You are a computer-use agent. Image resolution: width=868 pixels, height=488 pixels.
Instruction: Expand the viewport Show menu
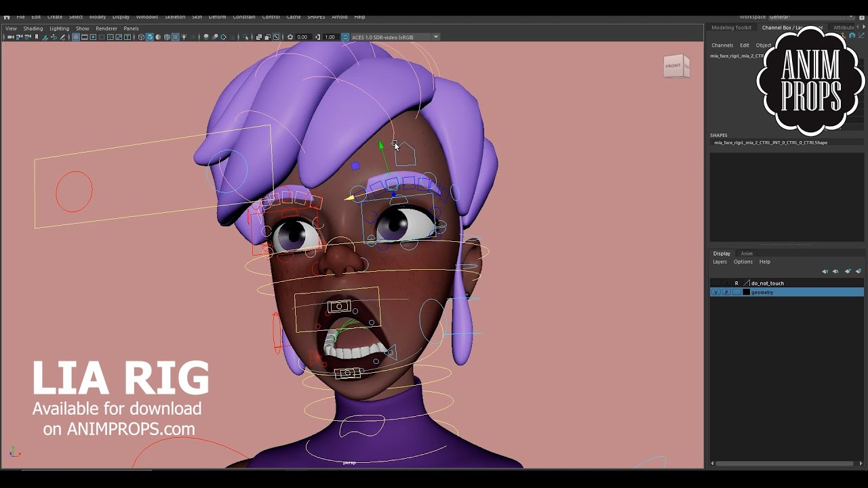(x=82, y=28)
